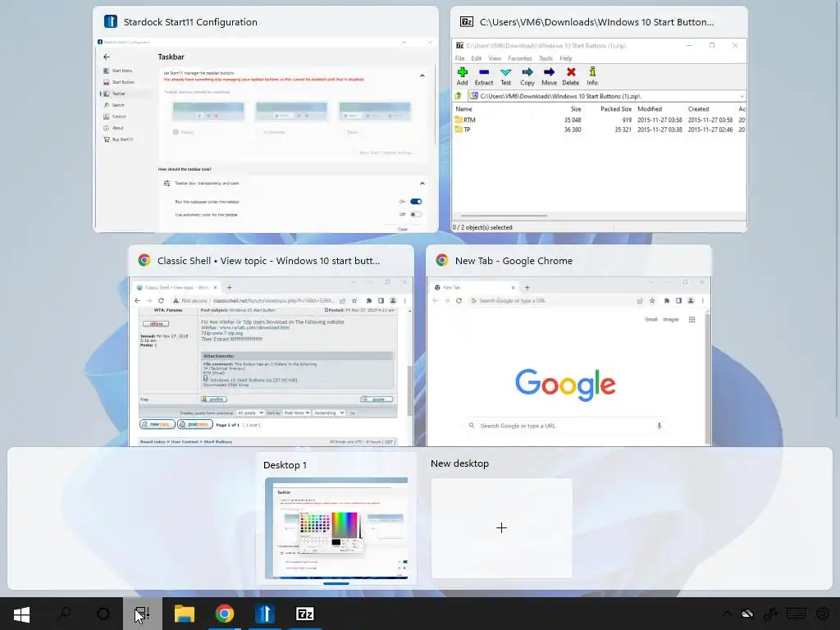Click the Images link on New Tab
This screenshot has width=840, height=630.
tap(671, 319)
